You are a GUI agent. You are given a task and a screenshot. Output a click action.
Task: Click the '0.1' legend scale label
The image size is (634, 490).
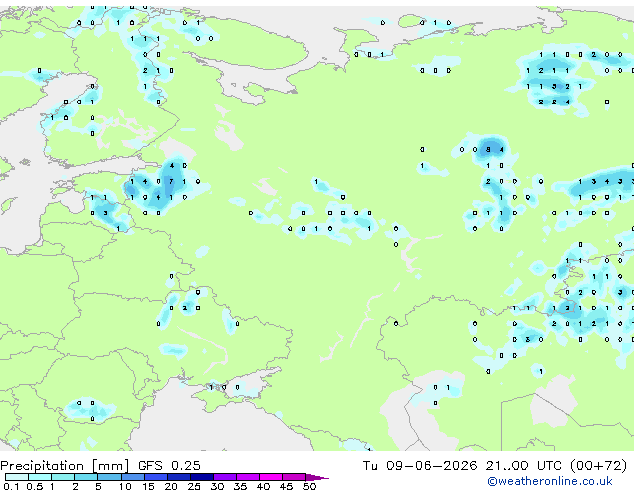11,486
